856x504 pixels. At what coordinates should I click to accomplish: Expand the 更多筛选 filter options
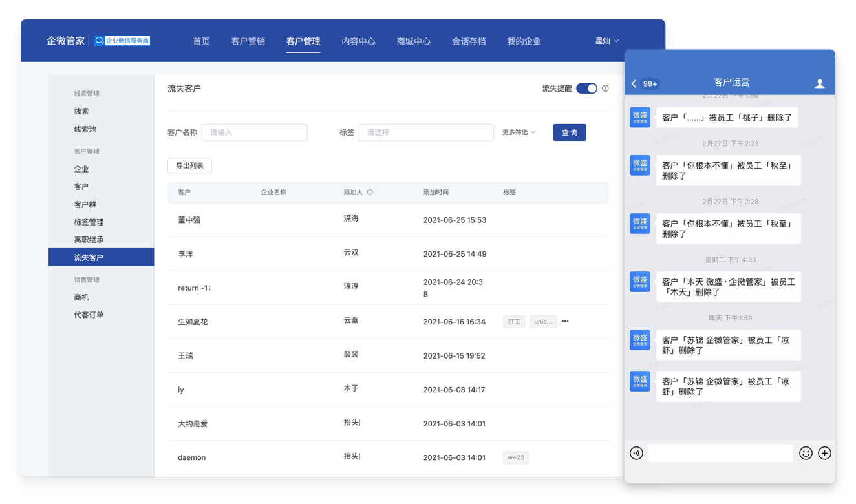coord(519,132)
